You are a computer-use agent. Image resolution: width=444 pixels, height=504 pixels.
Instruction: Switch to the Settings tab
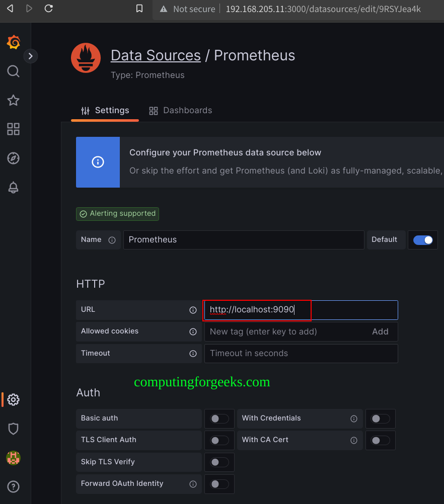tap(105, 111)
